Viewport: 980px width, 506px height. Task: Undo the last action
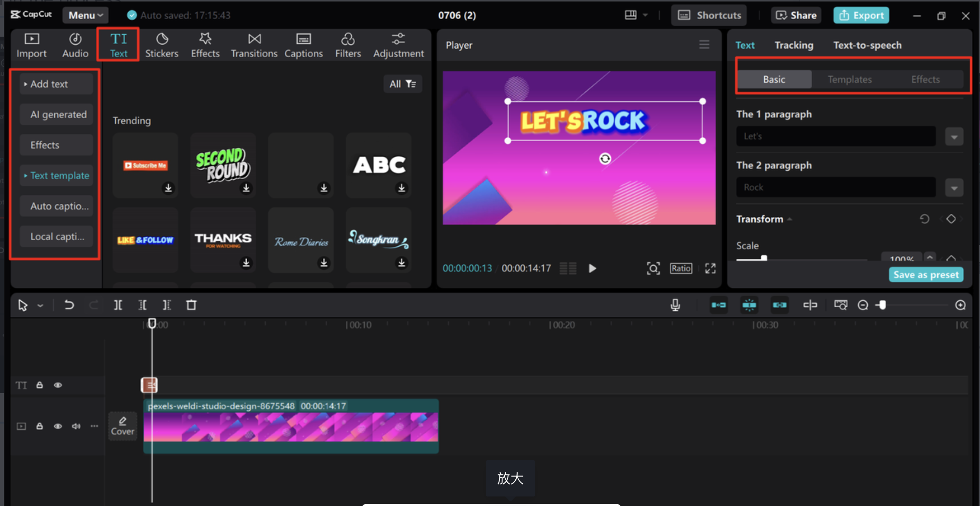pyautogui.click(x=70, y=305)
